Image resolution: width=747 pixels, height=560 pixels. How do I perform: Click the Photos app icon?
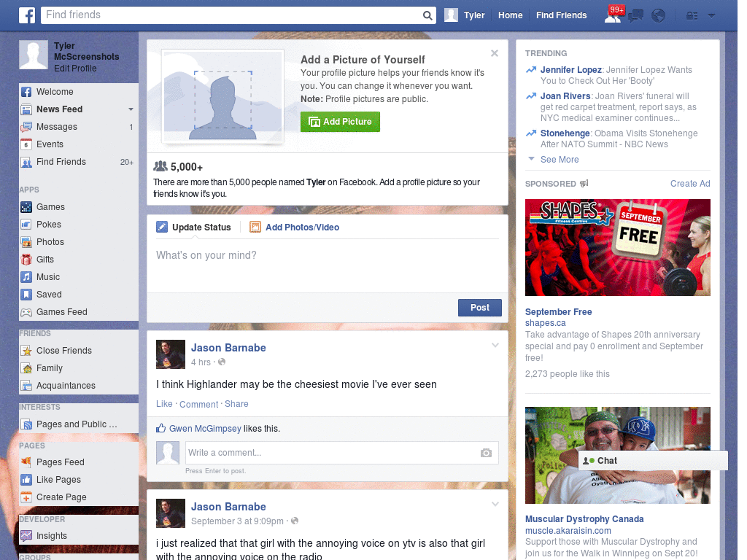[x=26, y=242]
